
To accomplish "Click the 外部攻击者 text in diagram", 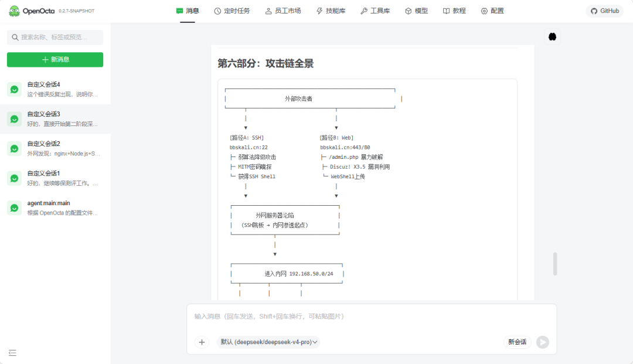I will 299,99.
